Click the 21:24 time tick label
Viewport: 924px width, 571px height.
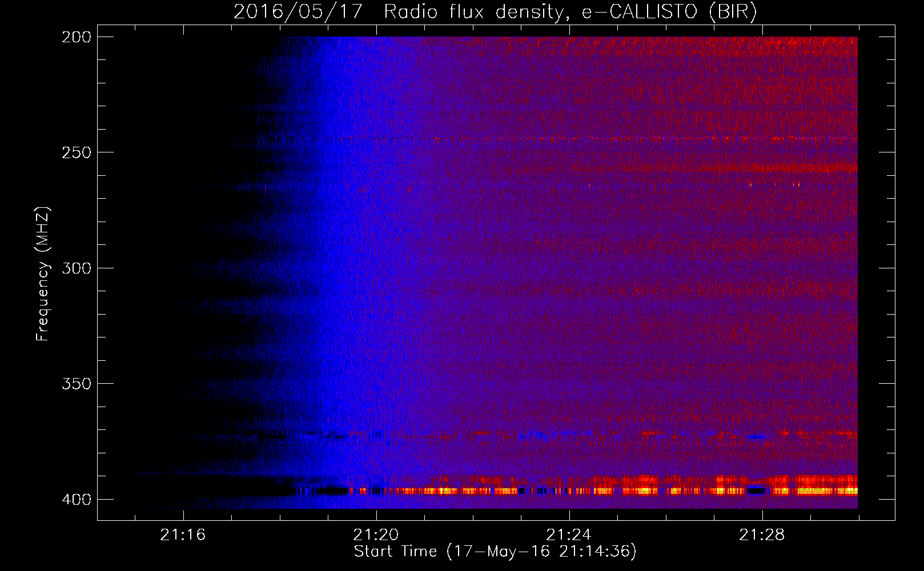click(569, 534)
